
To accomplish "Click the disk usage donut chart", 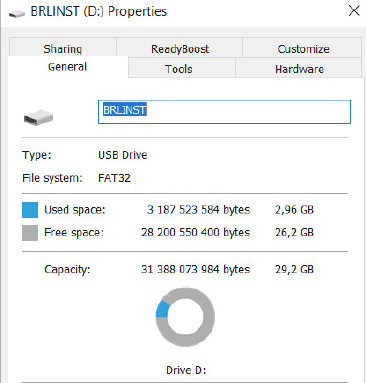I will click(x=185, y=317).
